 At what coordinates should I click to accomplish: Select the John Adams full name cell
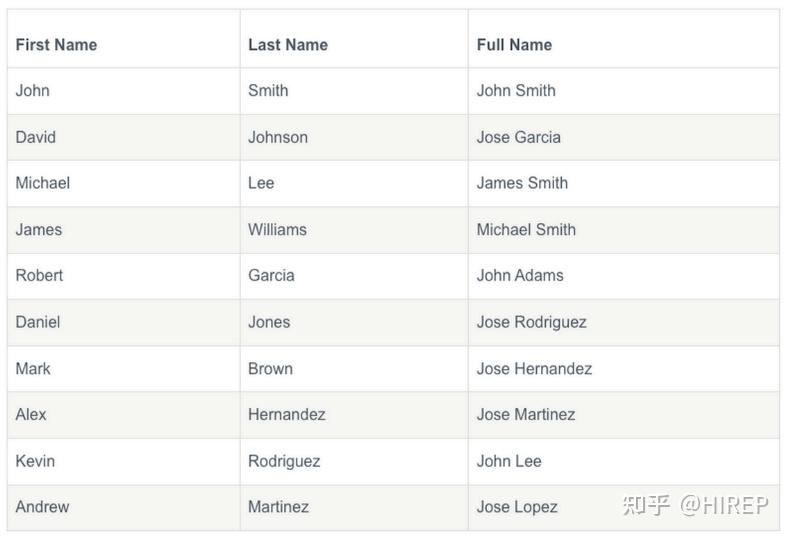pyautogui.click(x=520, y=275)
